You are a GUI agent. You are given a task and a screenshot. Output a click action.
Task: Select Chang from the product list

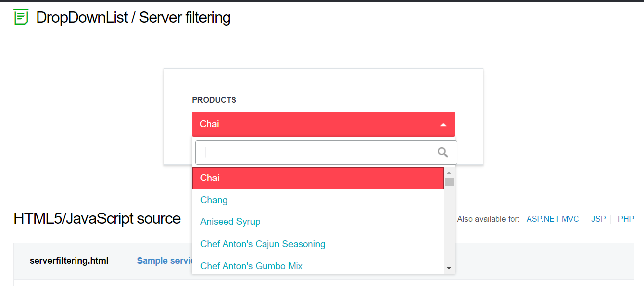(x=214, y=200)
